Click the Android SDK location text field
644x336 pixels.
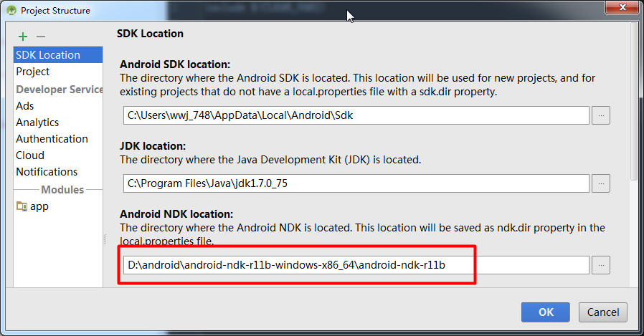(356, 115)
